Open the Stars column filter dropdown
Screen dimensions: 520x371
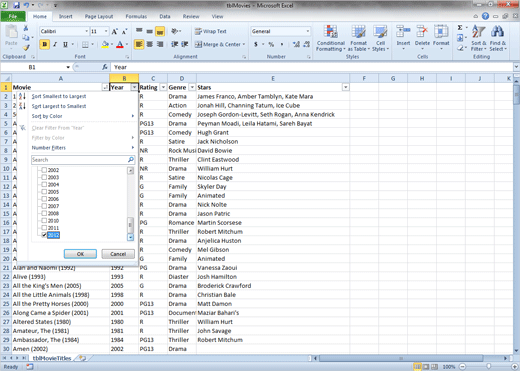[346, 87]
